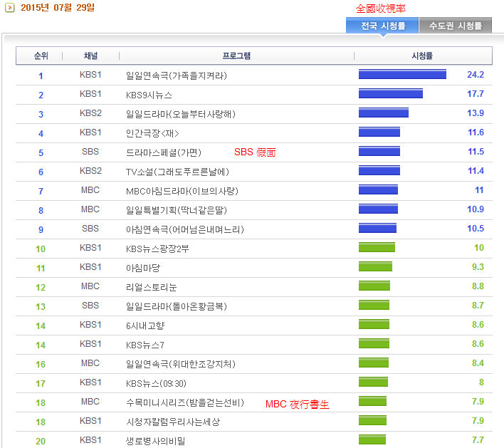This screenshot has width=504, height=448.
Task: Click the 8.7 rating value
Action: click(478, 306)
